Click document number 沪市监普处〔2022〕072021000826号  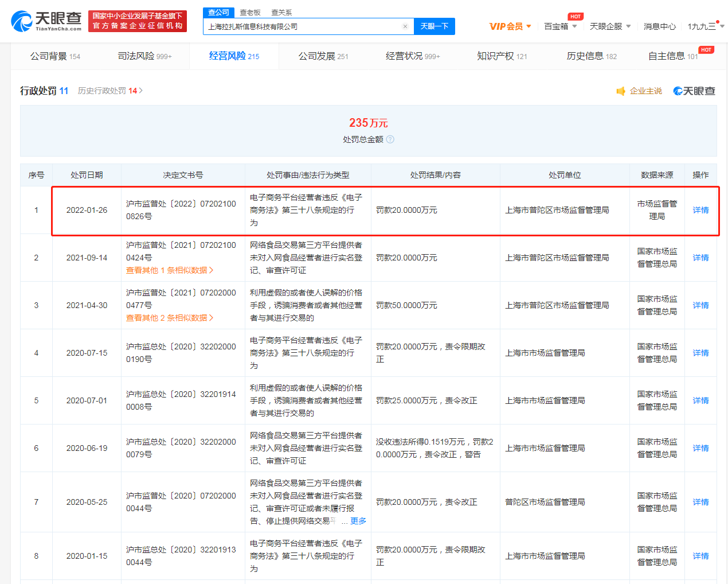click(181, 210)
